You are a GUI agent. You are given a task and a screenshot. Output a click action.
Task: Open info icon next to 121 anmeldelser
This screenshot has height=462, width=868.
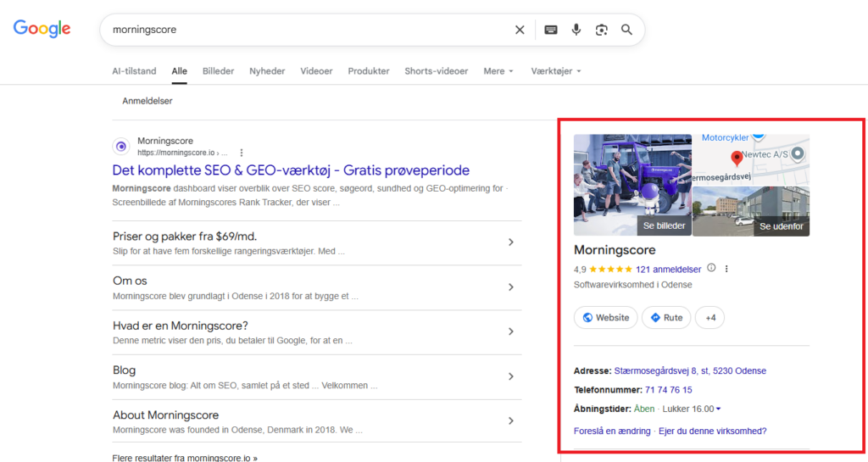click(711, 269)
